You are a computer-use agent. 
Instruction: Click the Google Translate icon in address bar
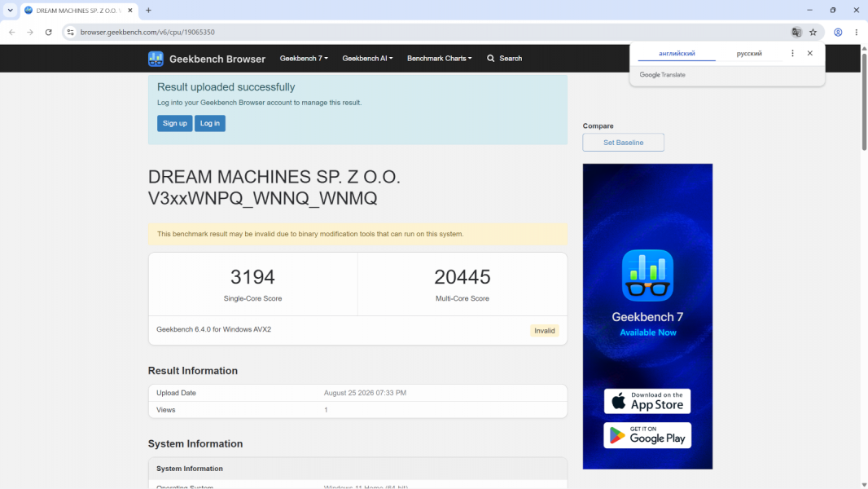coord(796,32)
